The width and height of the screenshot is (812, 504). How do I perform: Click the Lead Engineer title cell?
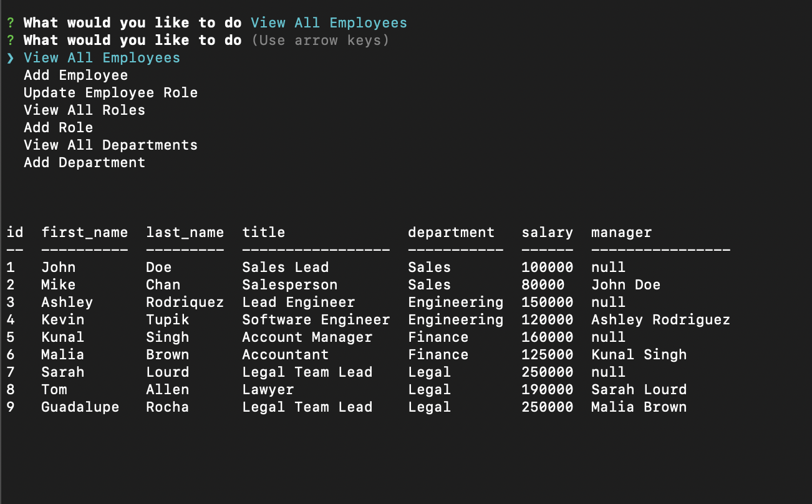tap(298, 303)
